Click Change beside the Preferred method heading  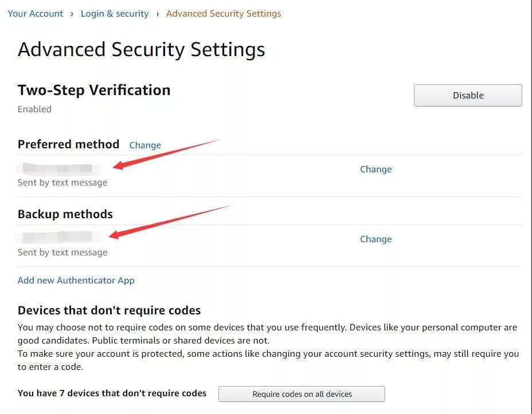[x=145, y=145]
